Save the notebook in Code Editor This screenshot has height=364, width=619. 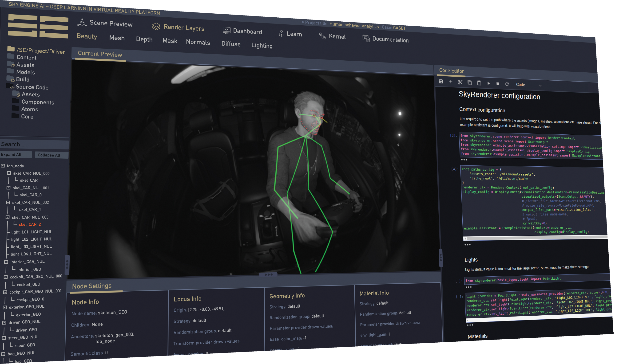[441, 82]
